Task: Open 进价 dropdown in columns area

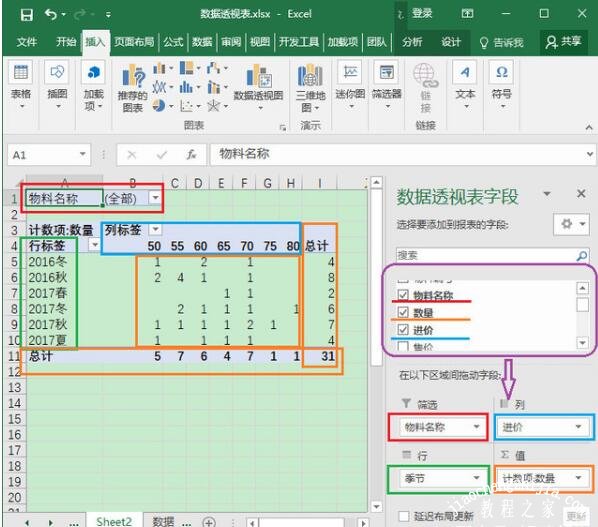Action: (579, 427)
